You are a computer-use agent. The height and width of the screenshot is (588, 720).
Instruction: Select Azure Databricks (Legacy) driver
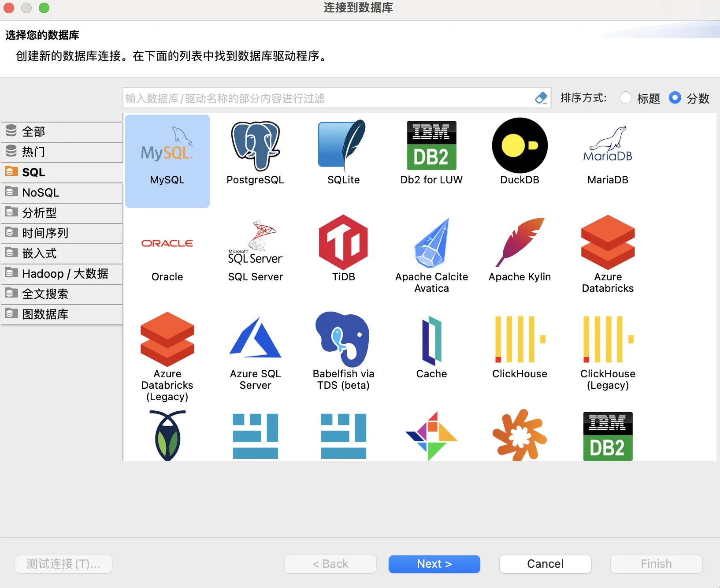pos(167,357)
